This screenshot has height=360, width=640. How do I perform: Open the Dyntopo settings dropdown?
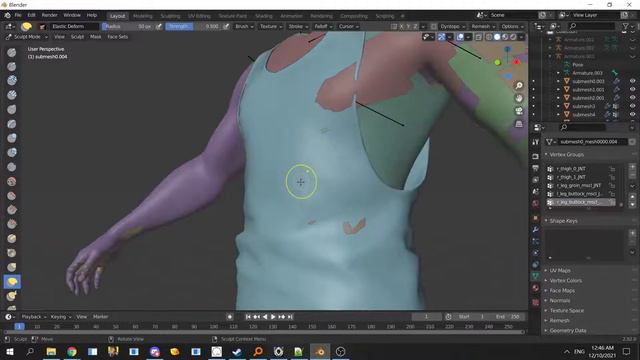(452, 27)
